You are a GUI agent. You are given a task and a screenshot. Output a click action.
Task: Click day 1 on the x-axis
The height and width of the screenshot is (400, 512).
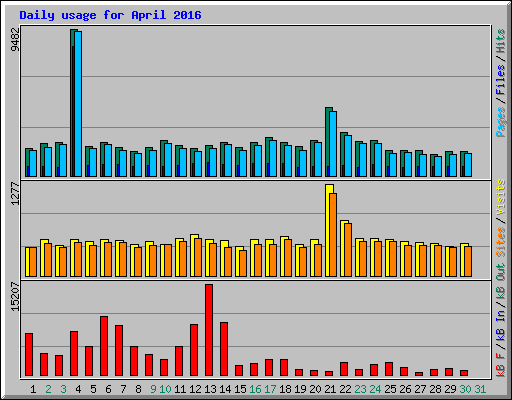33,389
